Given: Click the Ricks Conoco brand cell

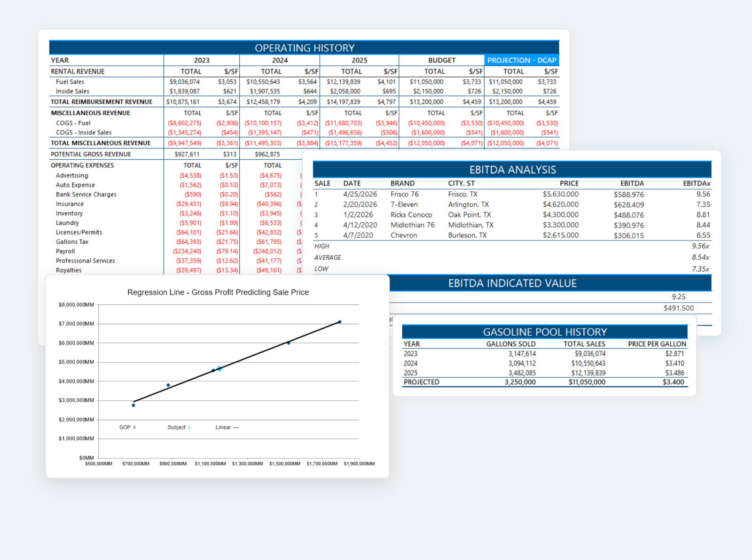Looking at the screenshot, I should pos(411,215).
